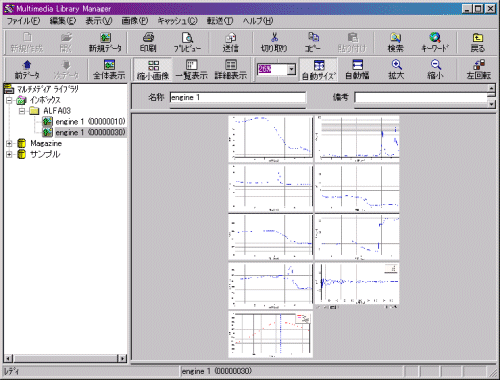The height and width of the screenshot is (380, 500).
Task: Expand the Magazine library node
Action: click(x=9, y=144)
